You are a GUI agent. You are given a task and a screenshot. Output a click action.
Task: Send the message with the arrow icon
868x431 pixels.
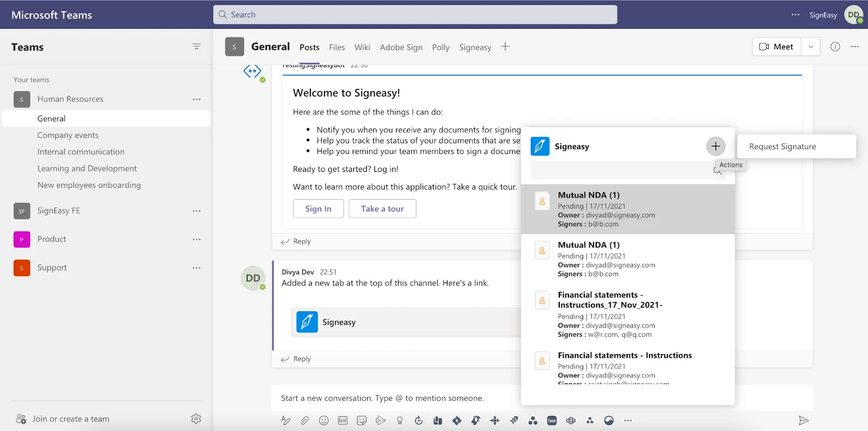pyautogui.click(x=803, y=421)
